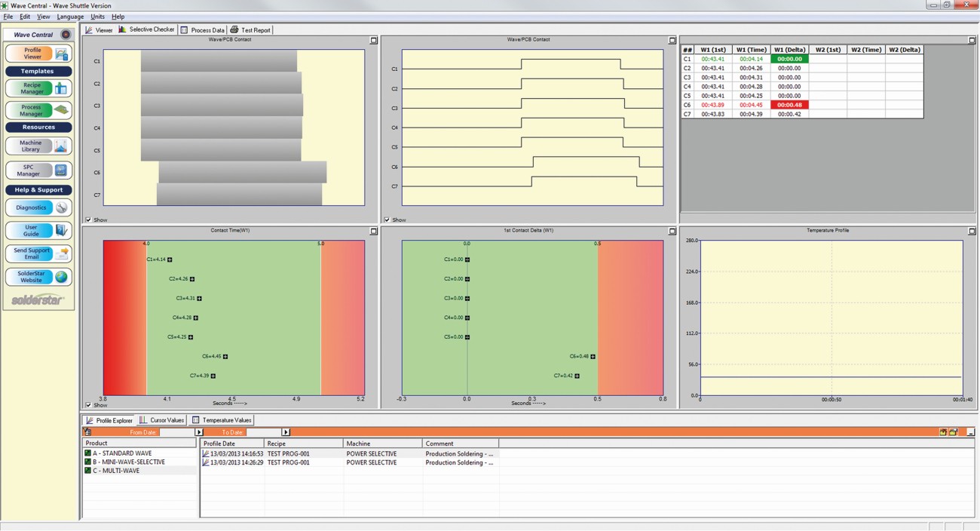980x531 pixels.
Task: Click the Send Support Email button
Action: pyautogui.click(x=38, y=253)
